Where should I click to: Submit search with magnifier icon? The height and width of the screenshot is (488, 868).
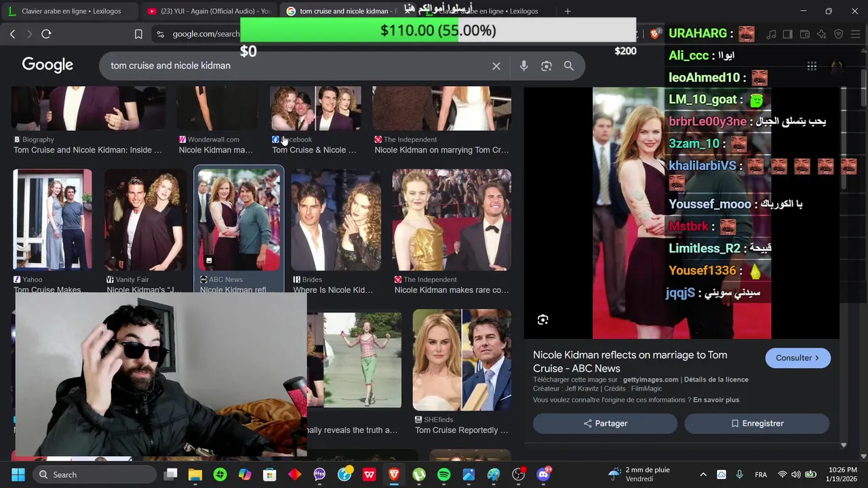(569, 66)
